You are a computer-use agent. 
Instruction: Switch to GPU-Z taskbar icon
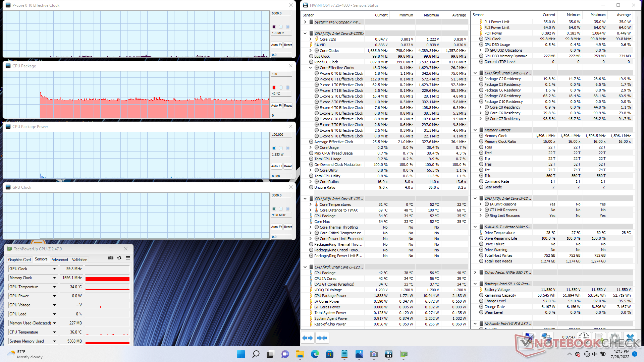[404, 354]
